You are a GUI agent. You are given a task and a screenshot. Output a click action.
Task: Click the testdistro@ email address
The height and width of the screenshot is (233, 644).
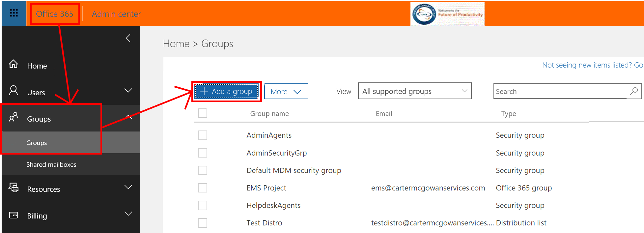click(433, 223)
